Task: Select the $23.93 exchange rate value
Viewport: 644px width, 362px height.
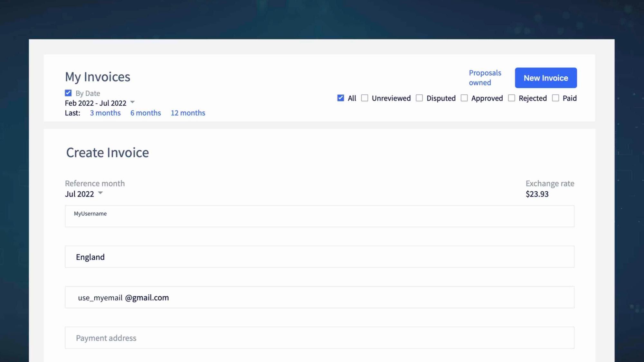Action: click(x=537, y=194)
